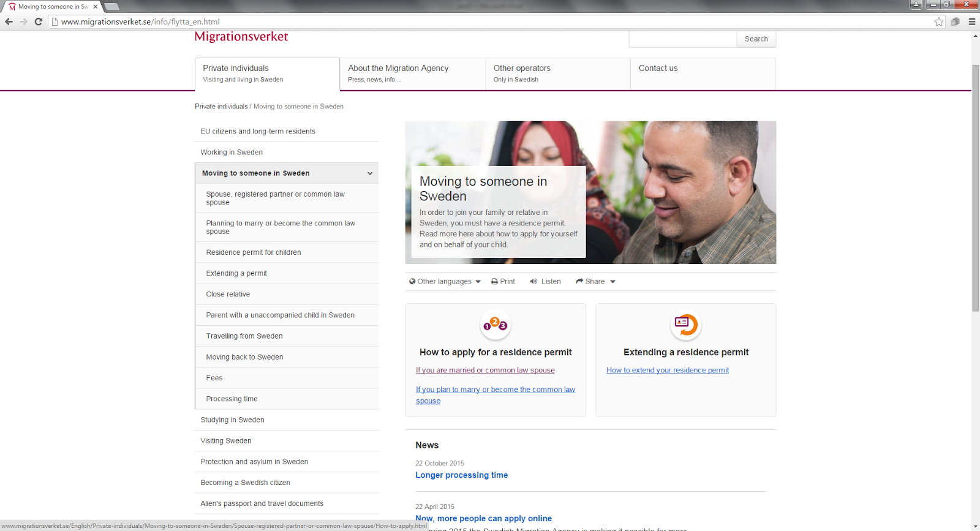This screenshot has height=531, width=980.
Task: Open Extending a permit sidebar item
Action: (287, 273)
